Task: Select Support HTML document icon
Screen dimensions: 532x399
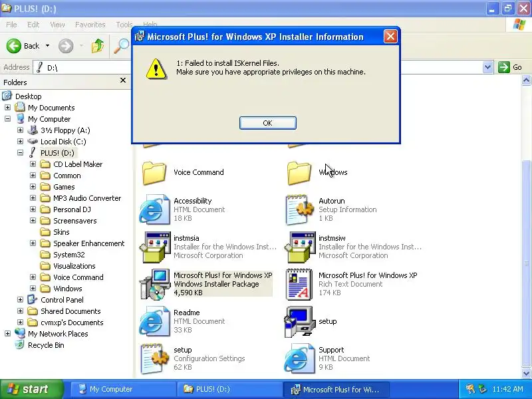Action: (x=300, y=358)
